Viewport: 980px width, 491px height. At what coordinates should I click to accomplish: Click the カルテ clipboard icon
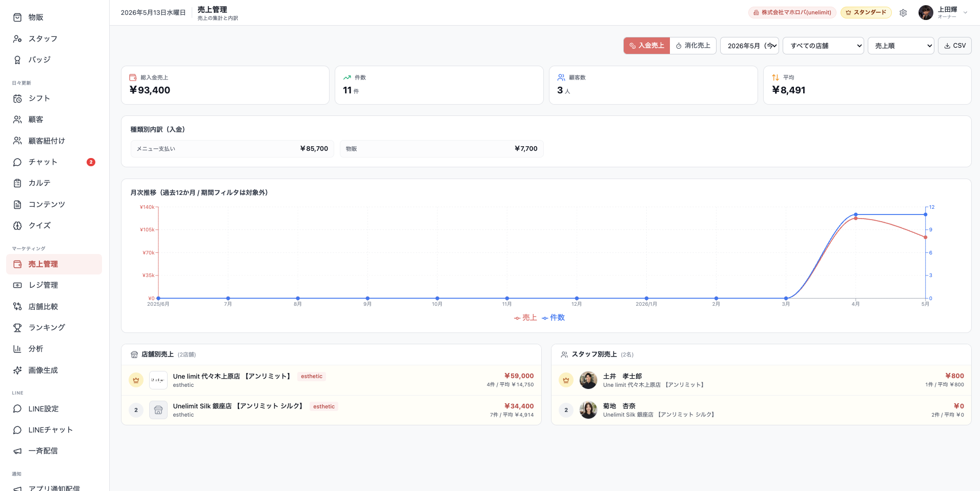click(17, 183)
